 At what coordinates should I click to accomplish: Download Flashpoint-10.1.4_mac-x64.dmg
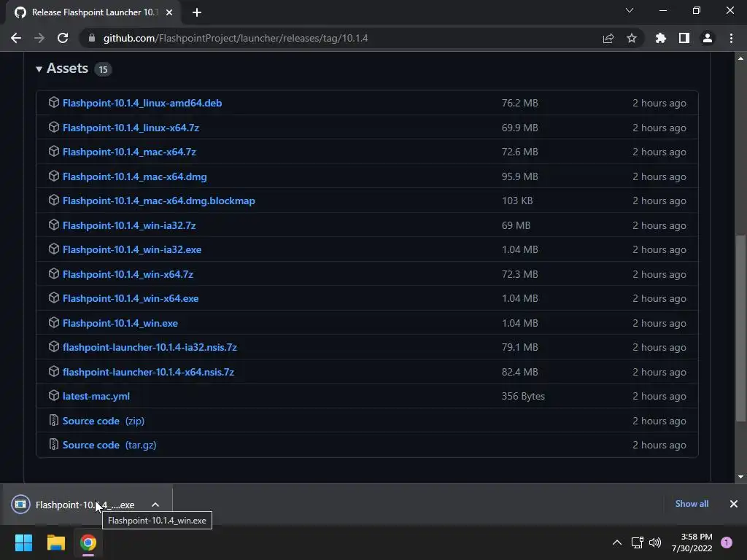pos(135,176)
